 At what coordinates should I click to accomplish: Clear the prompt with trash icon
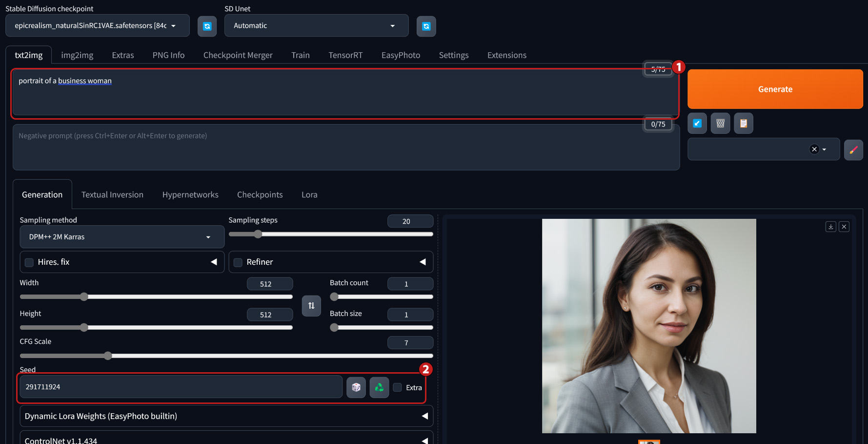pyautogui.click(x=720, y=124)
